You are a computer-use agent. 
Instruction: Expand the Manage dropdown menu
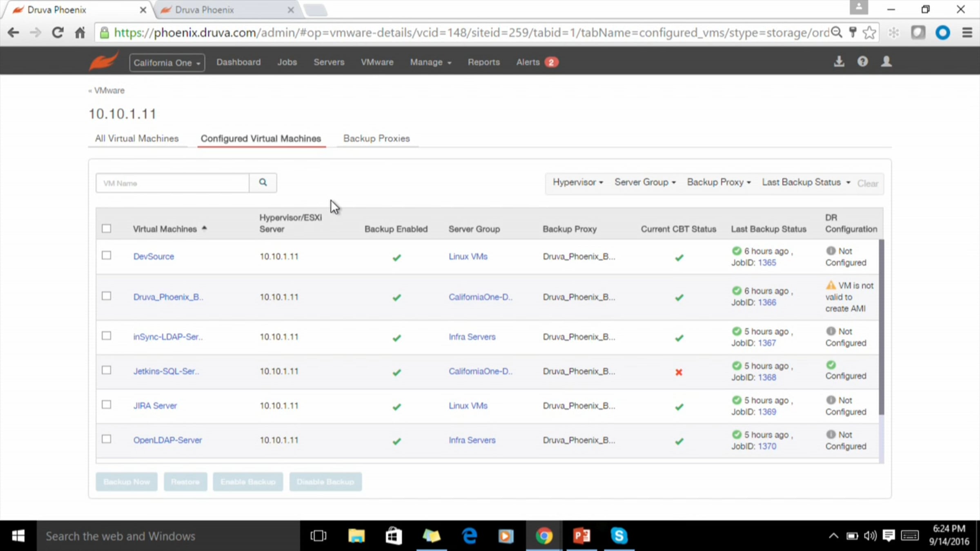(430, 62)
